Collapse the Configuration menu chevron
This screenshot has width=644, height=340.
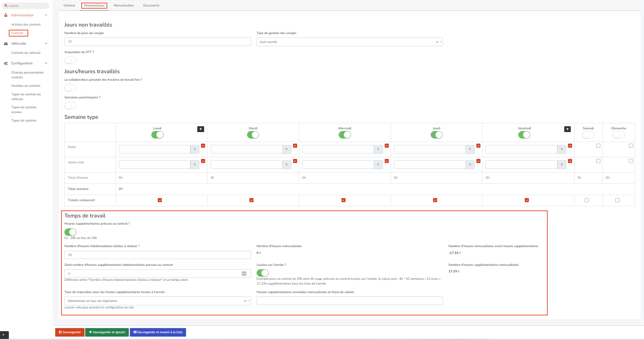coord(46,63)
